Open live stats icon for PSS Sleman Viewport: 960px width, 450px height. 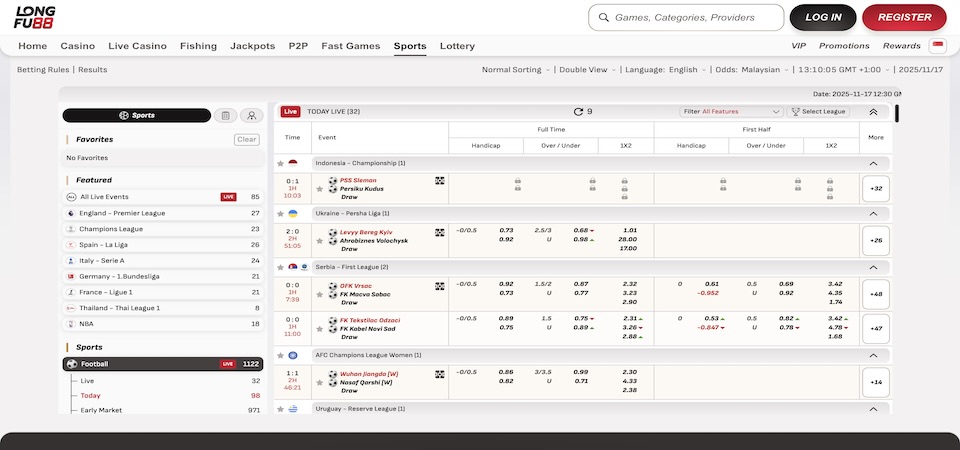(x=440, y=181)
